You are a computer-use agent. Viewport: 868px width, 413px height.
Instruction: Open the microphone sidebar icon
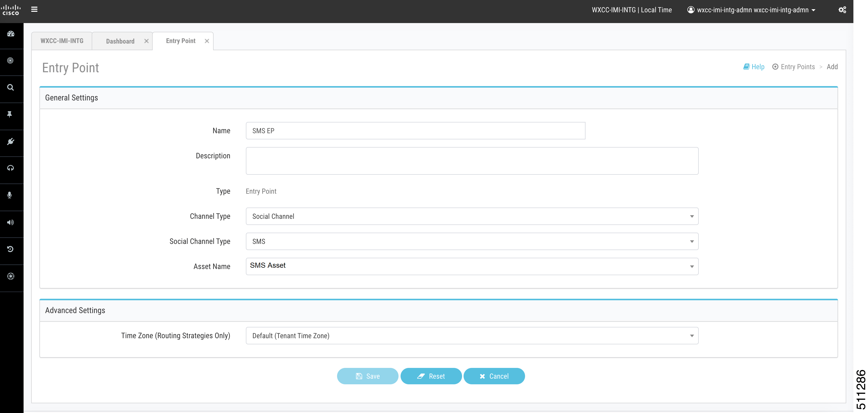tap(10, 195)
